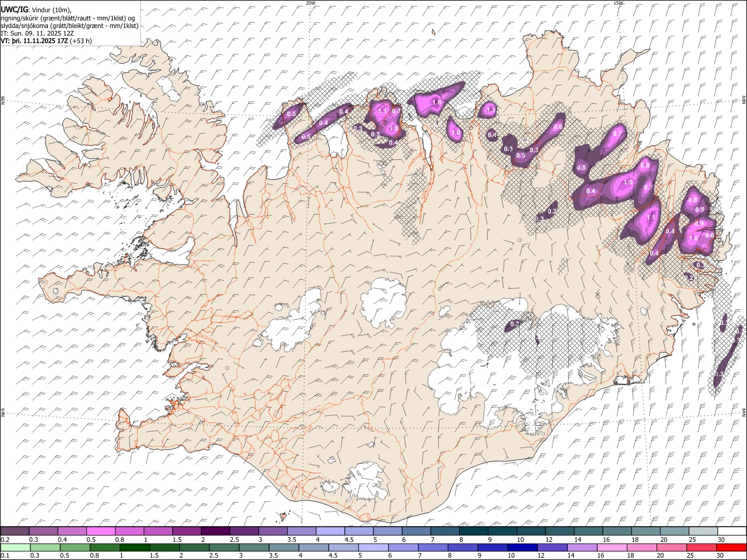Viewport: 747px width, 560px height.
Task: Select the lavender 4 swatch in the upper legend
Action: [x=329, y=531]
